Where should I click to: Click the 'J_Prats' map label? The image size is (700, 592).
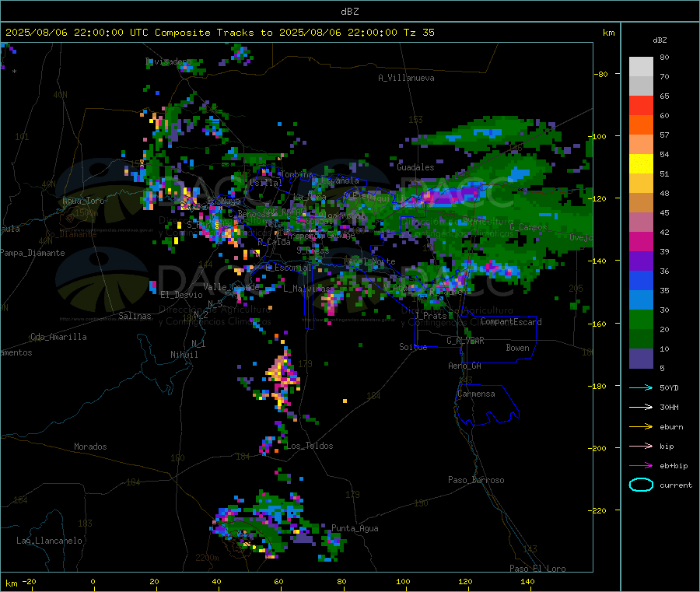click(x=430, y=315)
